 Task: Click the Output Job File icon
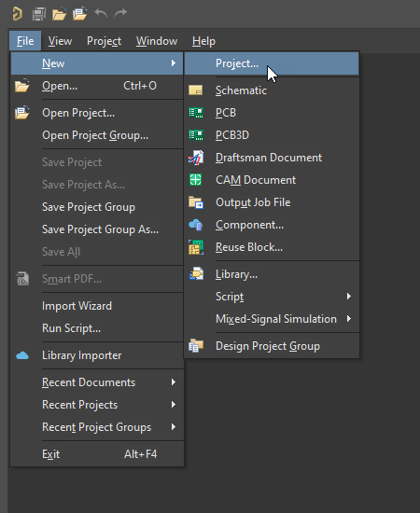click(196, 202)
